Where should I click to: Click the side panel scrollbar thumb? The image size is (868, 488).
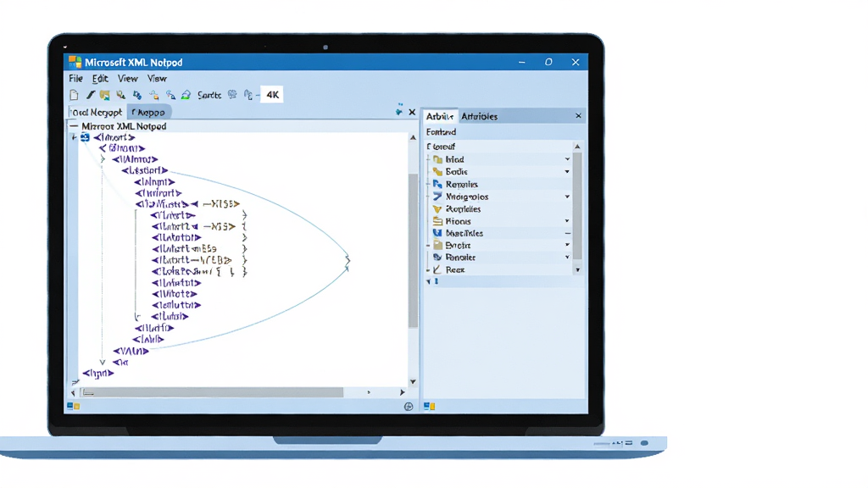click(x=577, y=207)
